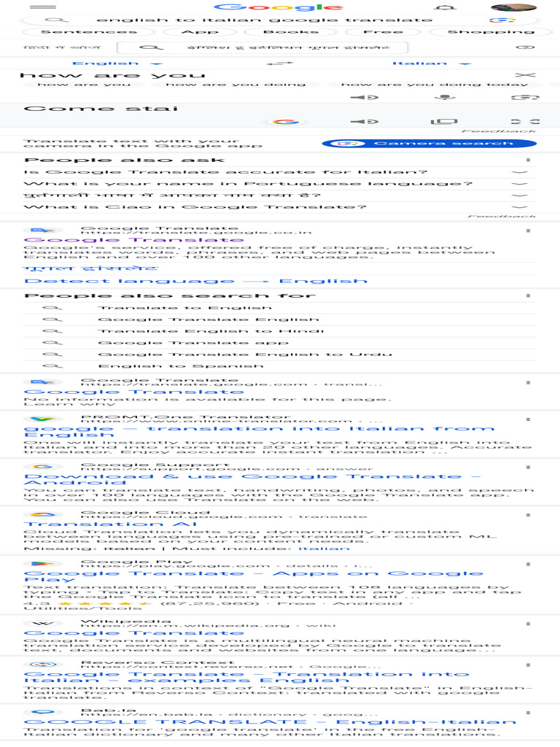Select the Free filter chip
Viewport: 560px width, 747px height.
point(383,32)
